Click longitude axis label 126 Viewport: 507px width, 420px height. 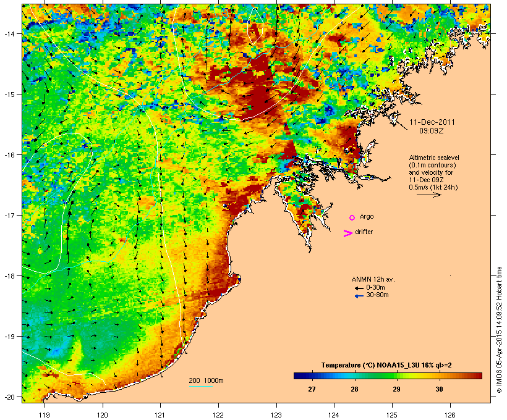(450, 415)
